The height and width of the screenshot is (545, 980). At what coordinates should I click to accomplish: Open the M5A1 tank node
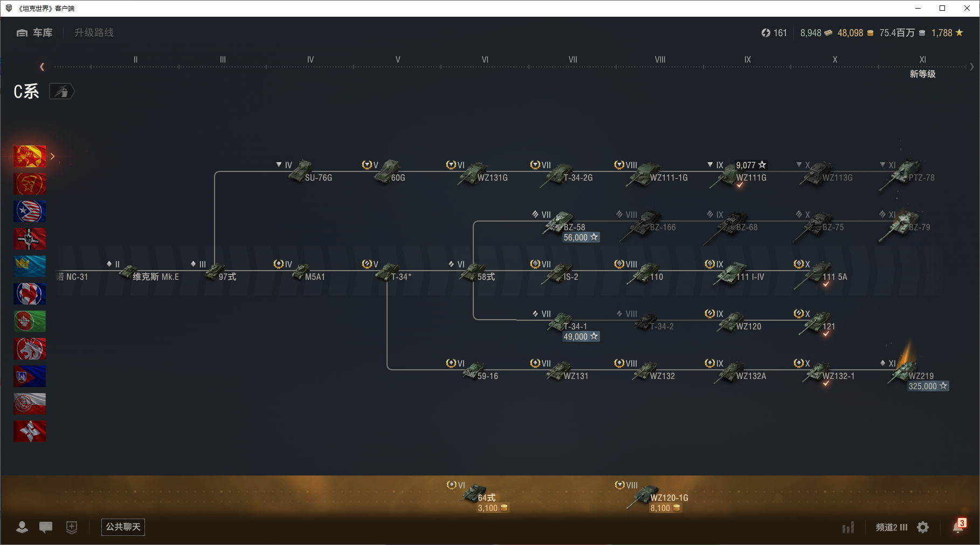click(x=300, y=272)
